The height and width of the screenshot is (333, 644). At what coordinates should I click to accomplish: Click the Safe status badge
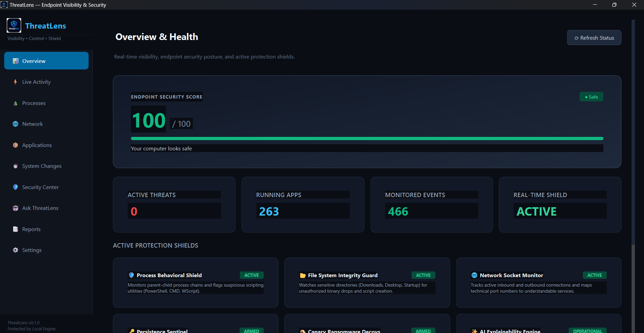[591, 97]
